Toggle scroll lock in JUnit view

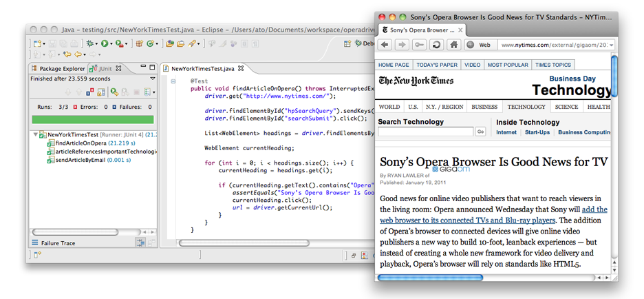(x=103, y=92)
